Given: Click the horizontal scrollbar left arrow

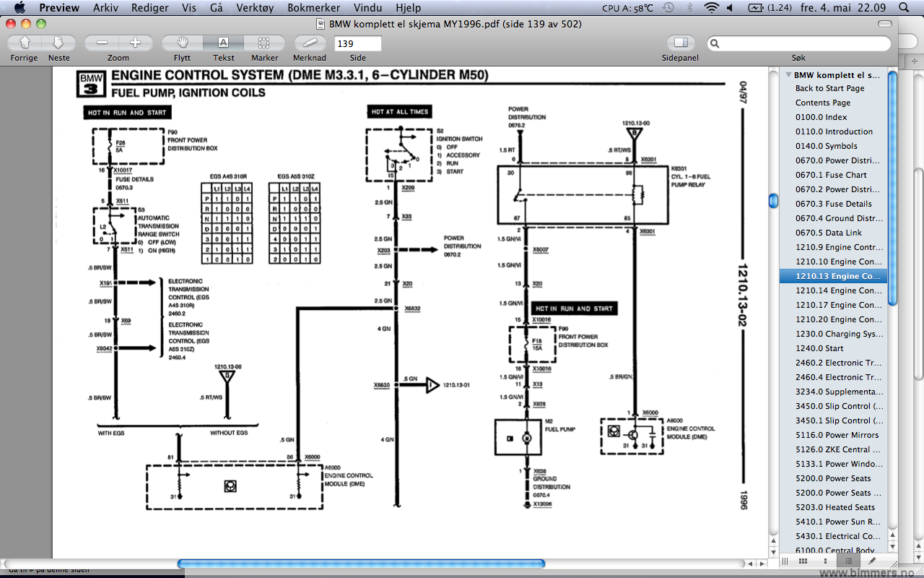Looking at the screenshot, I should 751,564.
